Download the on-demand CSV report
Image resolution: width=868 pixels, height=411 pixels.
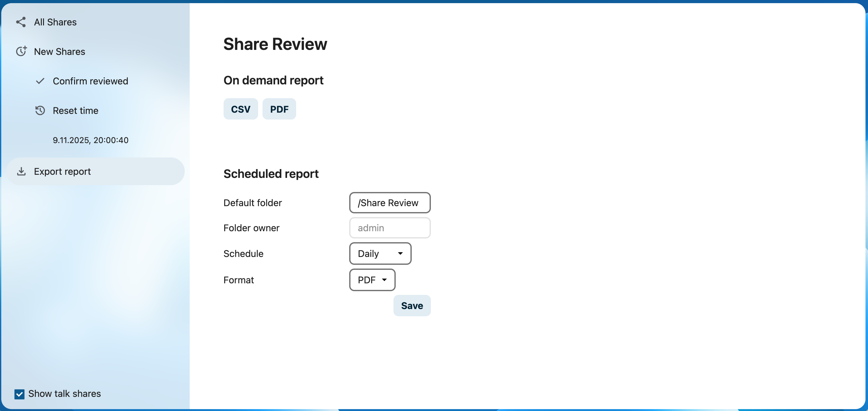241,109
